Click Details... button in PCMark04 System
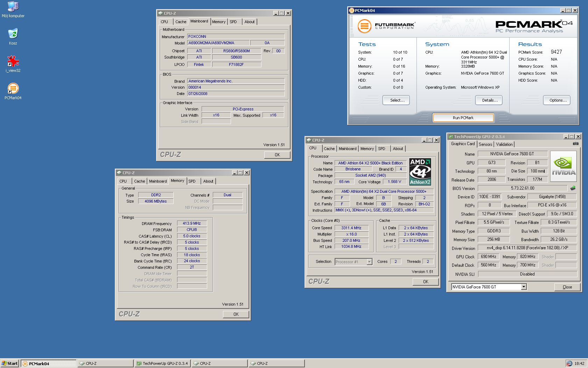The width and height of the screenshot is (588, 368). click(489, 100)
